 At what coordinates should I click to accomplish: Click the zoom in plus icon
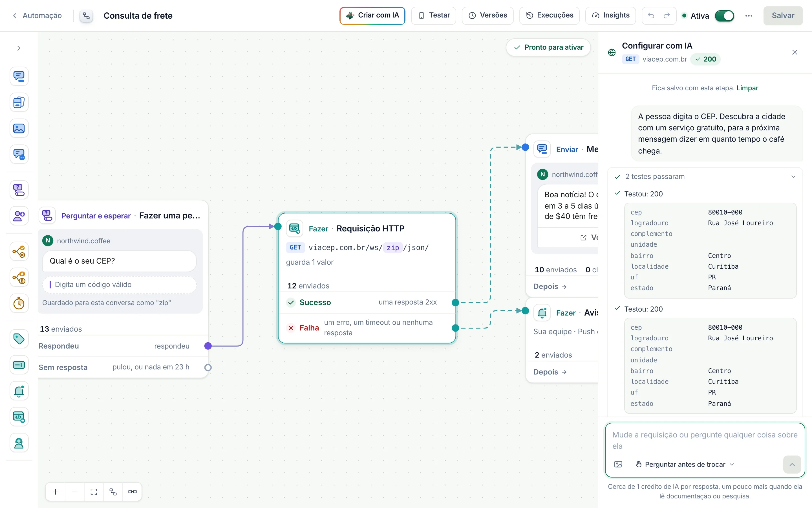pos(56,492)
